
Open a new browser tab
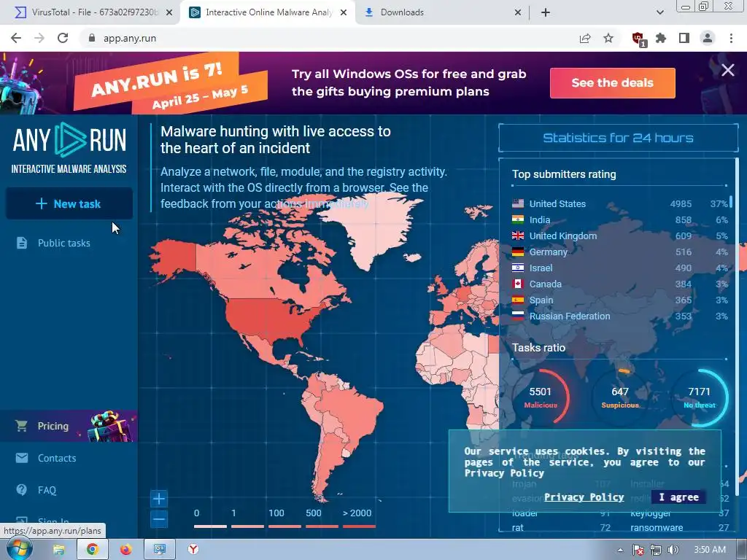coord(546,12)
